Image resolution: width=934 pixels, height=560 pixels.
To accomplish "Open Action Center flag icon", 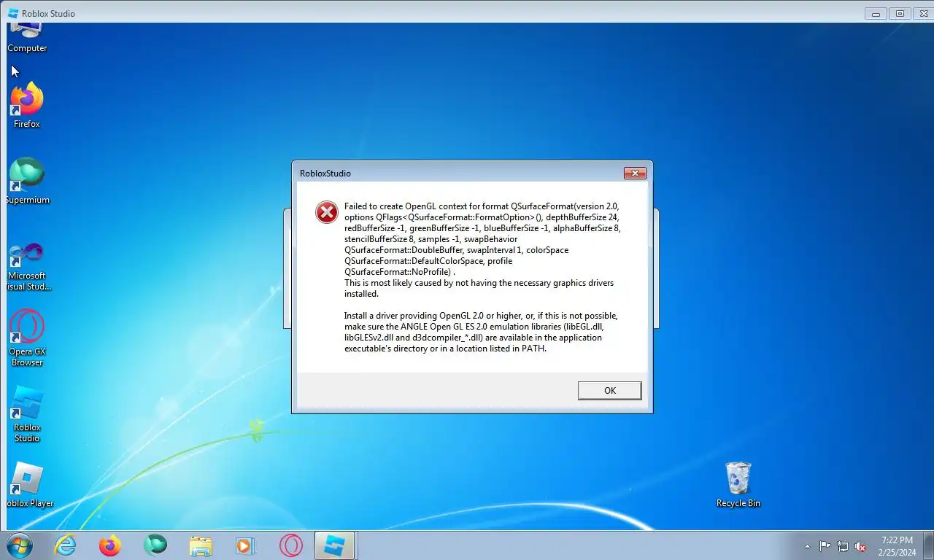I will [825, 546].
